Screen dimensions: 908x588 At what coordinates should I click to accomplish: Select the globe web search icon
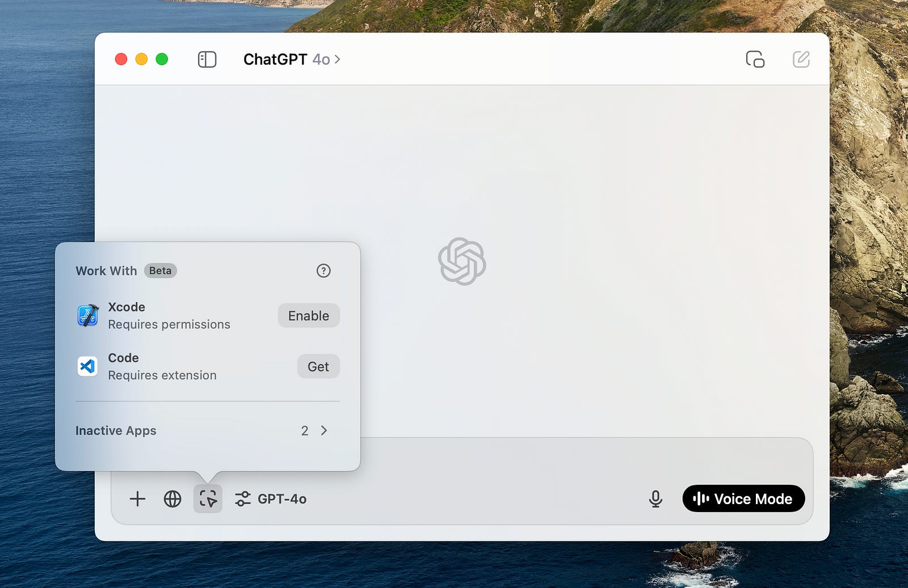172,499
